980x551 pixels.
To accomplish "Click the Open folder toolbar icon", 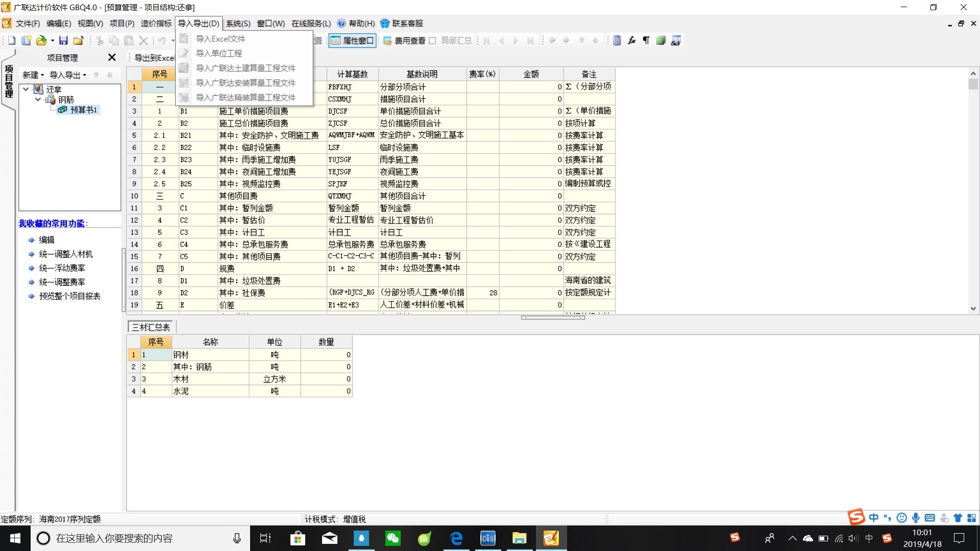I will point(41,41).
